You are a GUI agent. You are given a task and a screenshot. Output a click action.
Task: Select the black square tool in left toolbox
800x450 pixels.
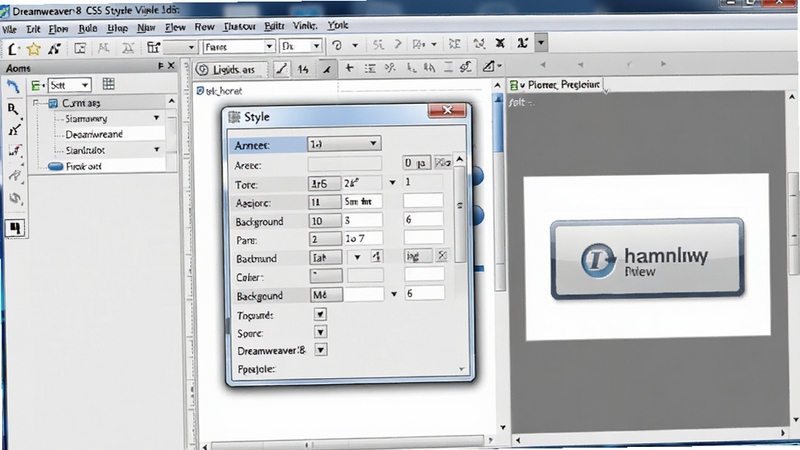(x=15, y=228)
